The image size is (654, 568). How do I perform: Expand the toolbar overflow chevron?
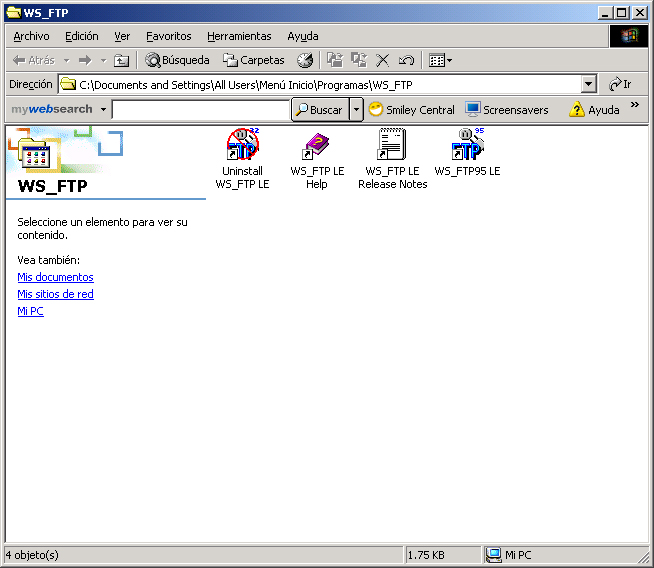tap(635, 105)
